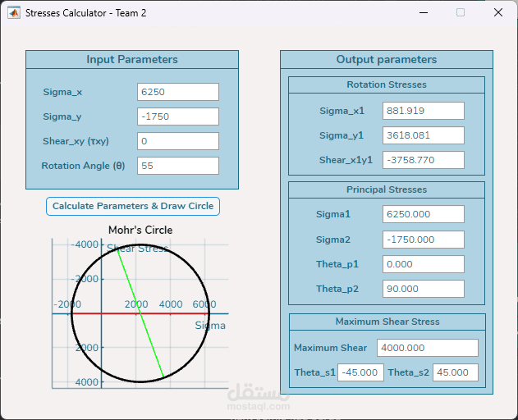Click the Theta_p1 output field
The height and width of the screenshot is (420, 518).
coord(424,264)
